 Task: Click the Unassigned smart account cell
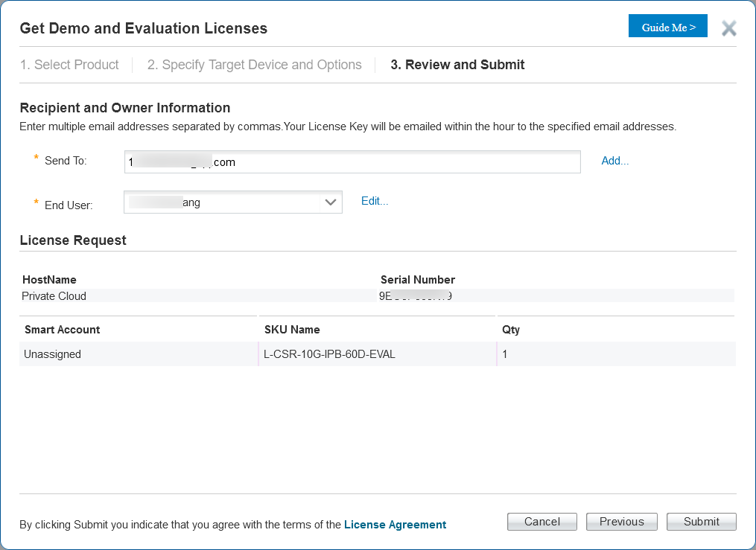click(139, 354)
